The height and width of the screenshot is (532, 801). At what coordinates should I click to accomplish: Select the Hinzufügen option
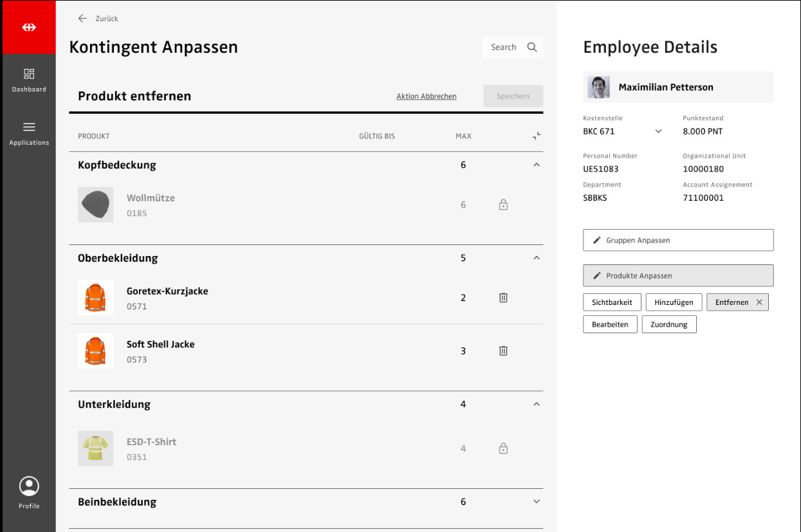674,302
